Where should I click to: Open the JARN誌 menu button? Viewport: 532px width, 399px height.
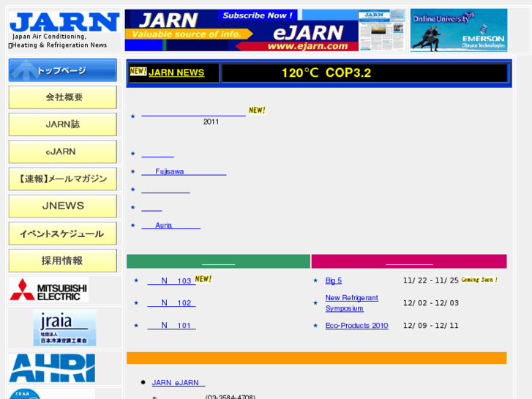tap(63, 124)
